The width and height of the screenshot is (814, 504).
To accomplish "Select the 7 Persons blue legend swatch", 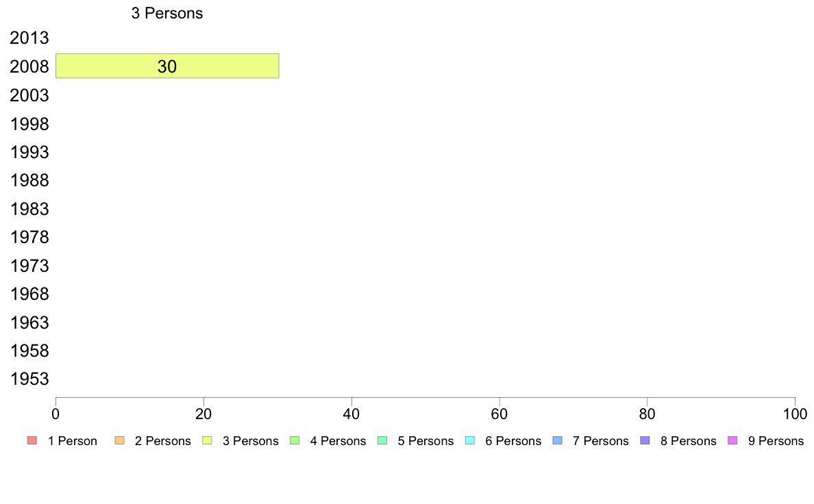I will tap(558, 441).
